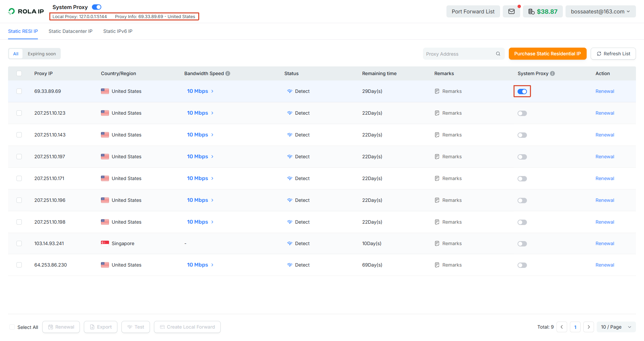Click System Proxy column info icon
644x341 pixels.
tap(552, 73)
